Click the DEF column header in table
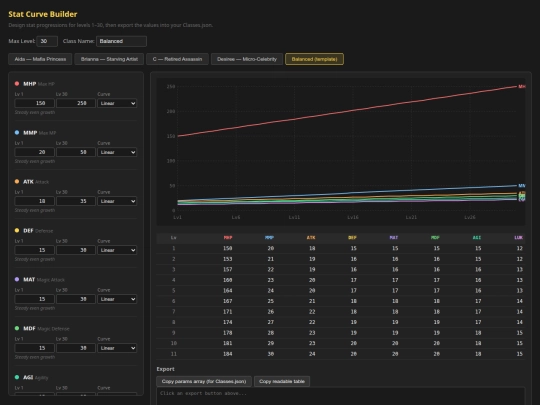 tap(352, 238)
